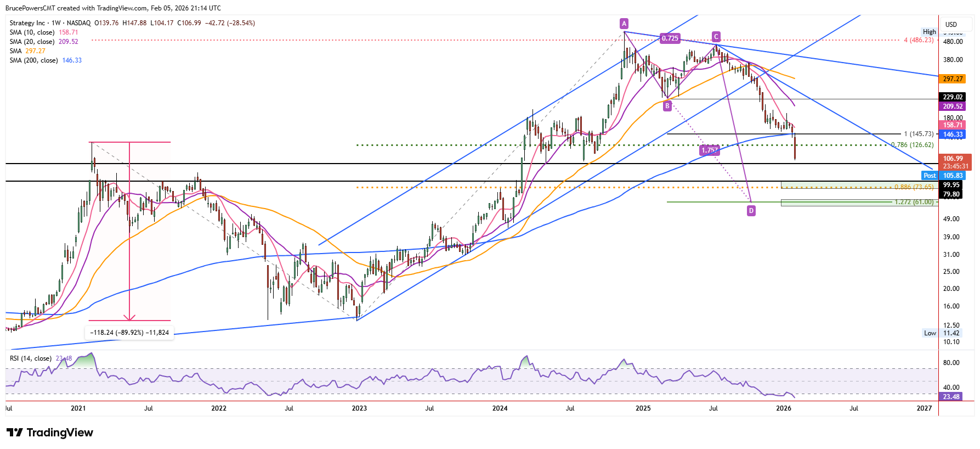Click the 40.00 RSI axis level
The width and height of the screenshot is (980, 449).
(951, 388)
